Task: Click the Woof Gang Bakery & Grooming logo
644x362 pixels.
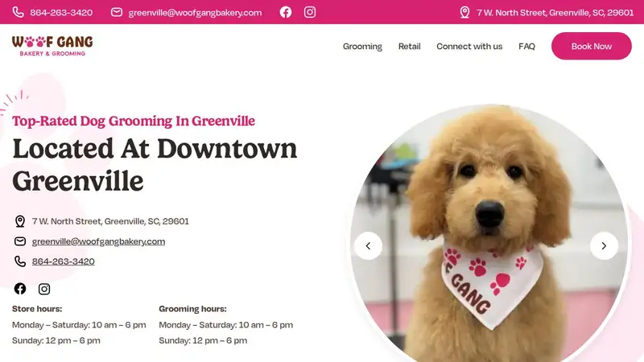Action: [52, 46]
